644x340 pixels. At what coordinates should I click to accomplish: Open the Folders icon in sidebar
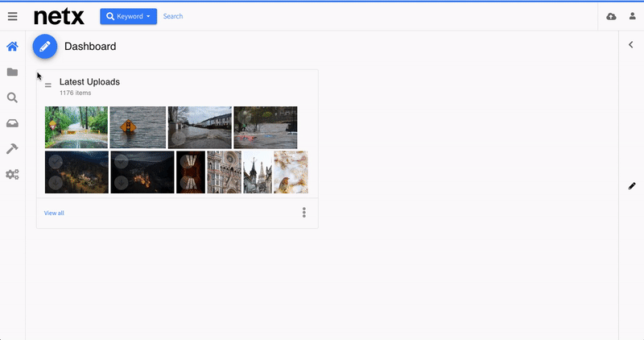12,73
